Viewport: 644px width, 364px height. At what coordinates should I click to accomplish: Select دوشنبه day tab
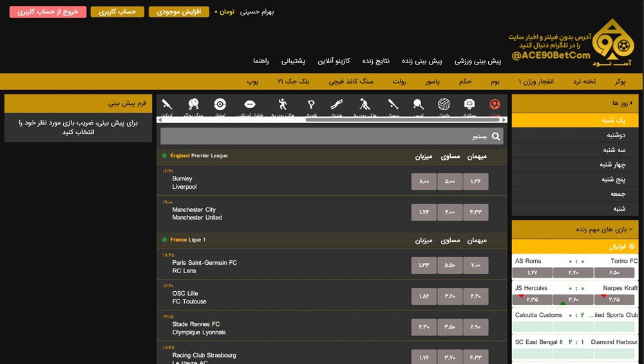575,135
